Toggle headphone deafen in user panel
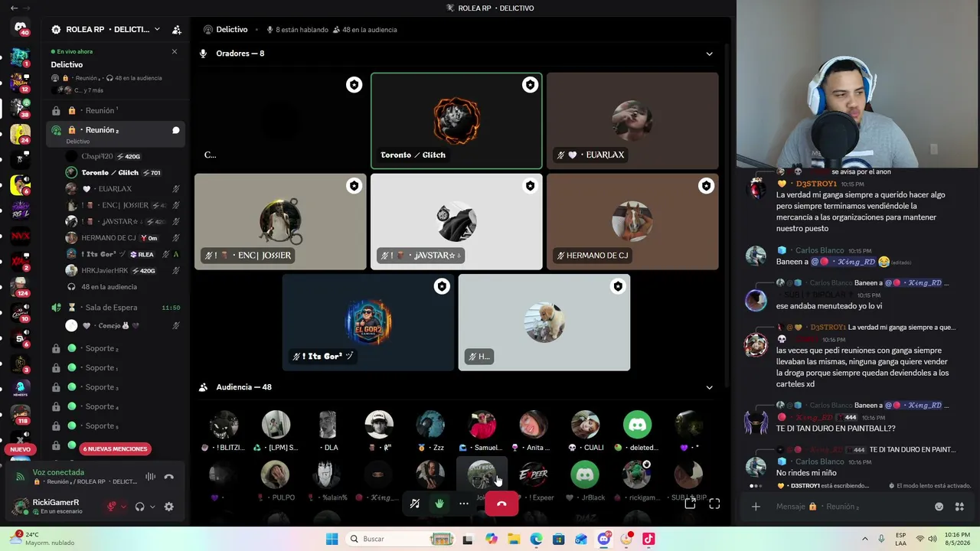 coord(139,507)
